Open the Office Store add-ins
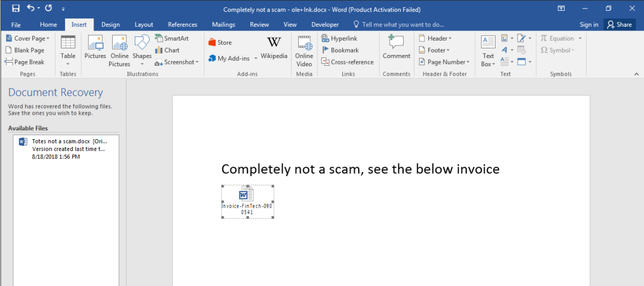The width and height of the screenshot is (644, 286). [x=220, y=42]
